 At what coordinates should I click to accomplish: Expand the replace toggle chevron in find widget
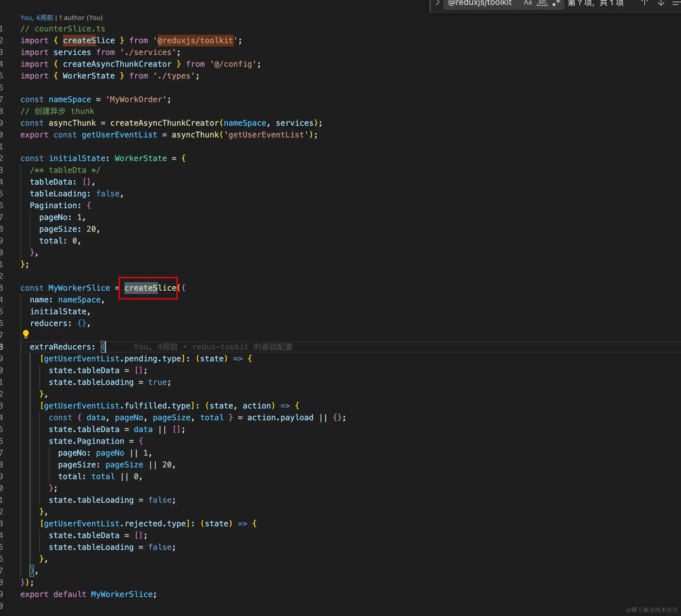(x=437, y=3)
